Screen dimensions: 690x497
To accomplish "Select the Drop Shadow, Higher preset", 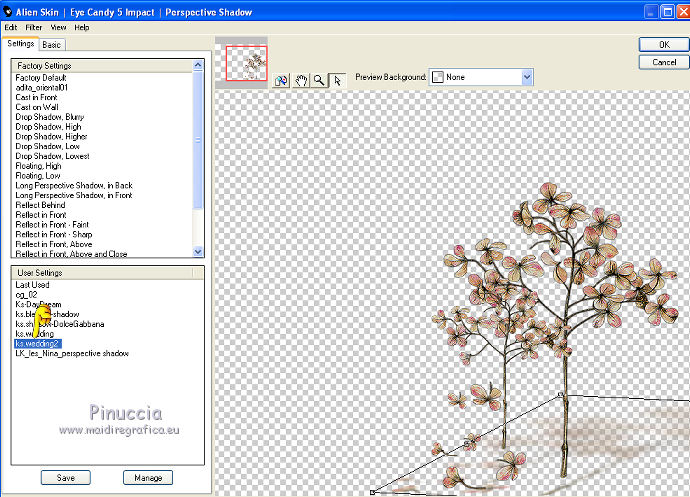I will [51, 136].
